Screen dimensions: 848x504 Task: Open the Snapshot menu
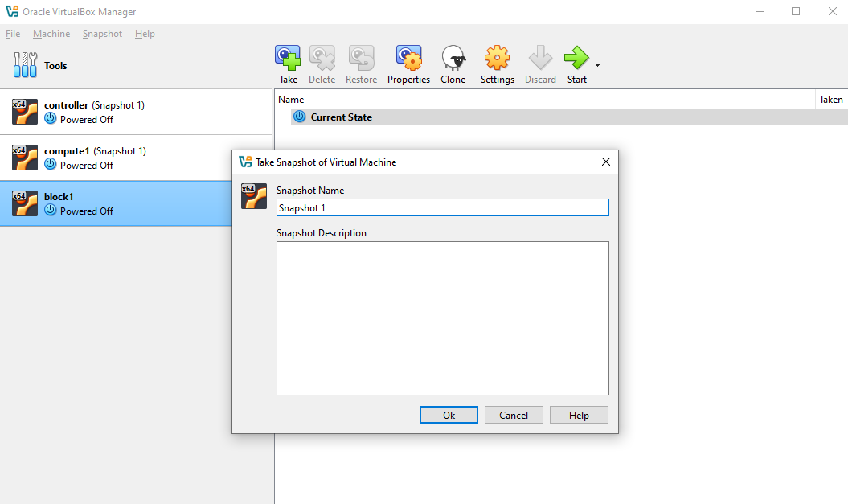point(102,34)
